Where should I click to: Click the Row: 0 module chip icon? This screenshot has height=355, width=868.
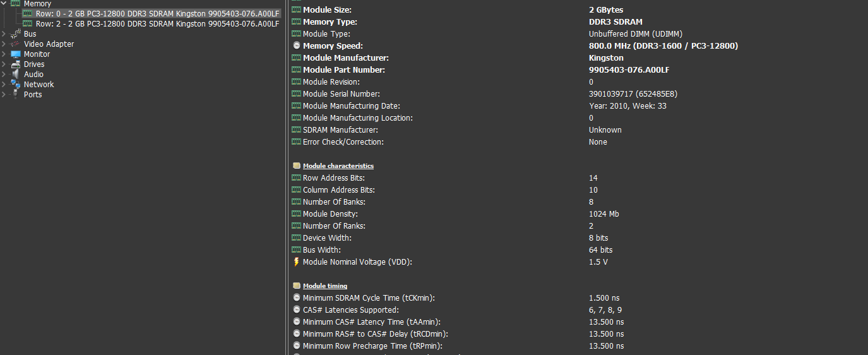pos(28,13)
